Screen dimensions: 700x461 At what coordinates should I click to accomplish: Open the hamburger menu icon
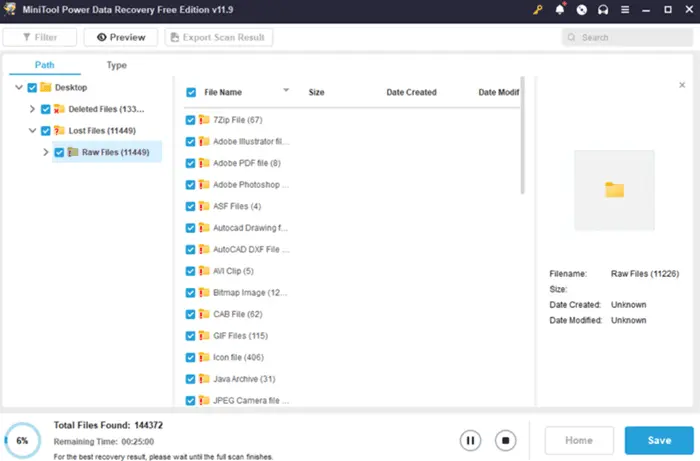[625, 10]
